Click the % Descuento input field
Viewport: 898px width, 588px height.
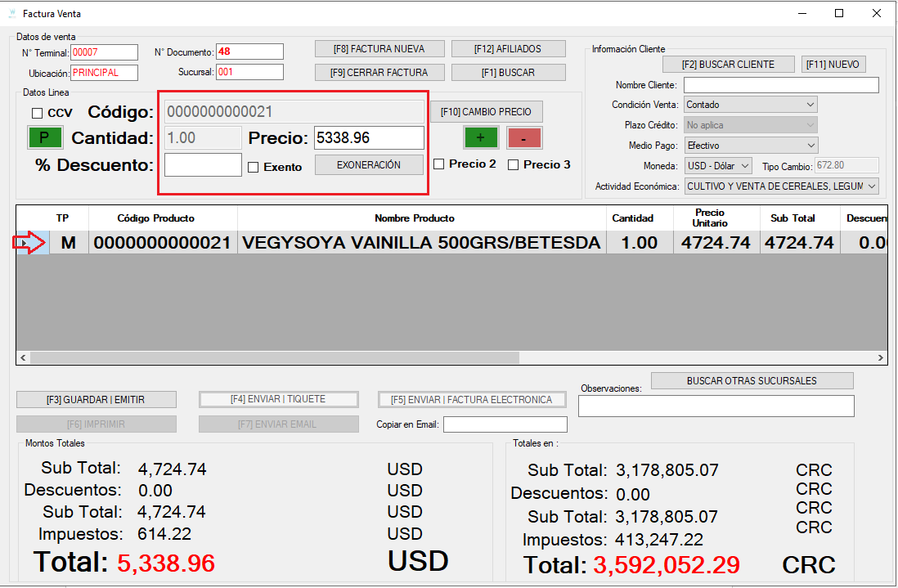(x=203, y=165)
